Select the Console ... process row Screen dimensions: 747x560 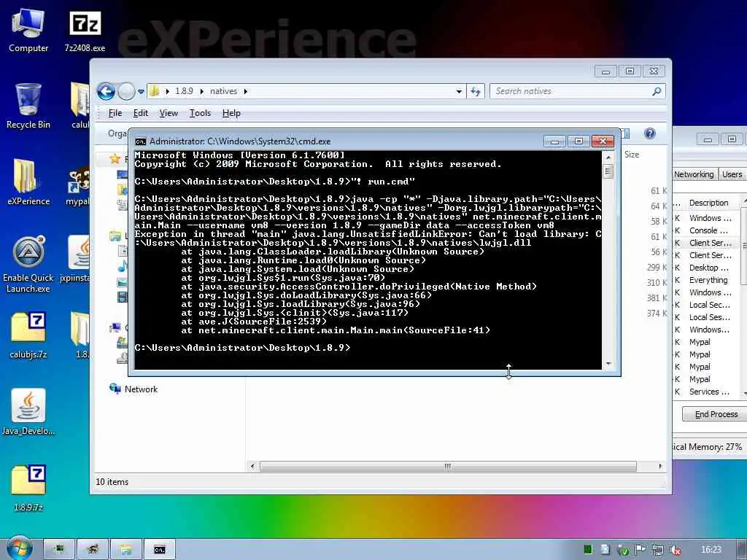708,230
